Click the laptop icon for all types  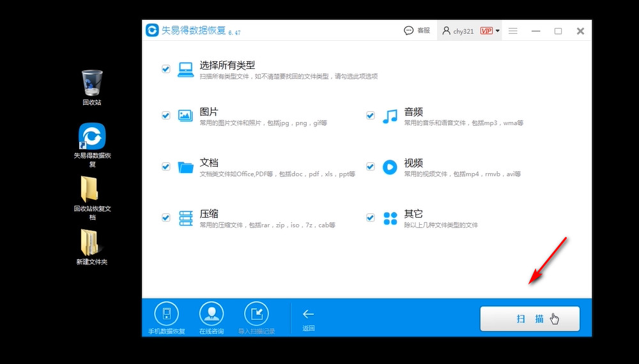point(186,70)
